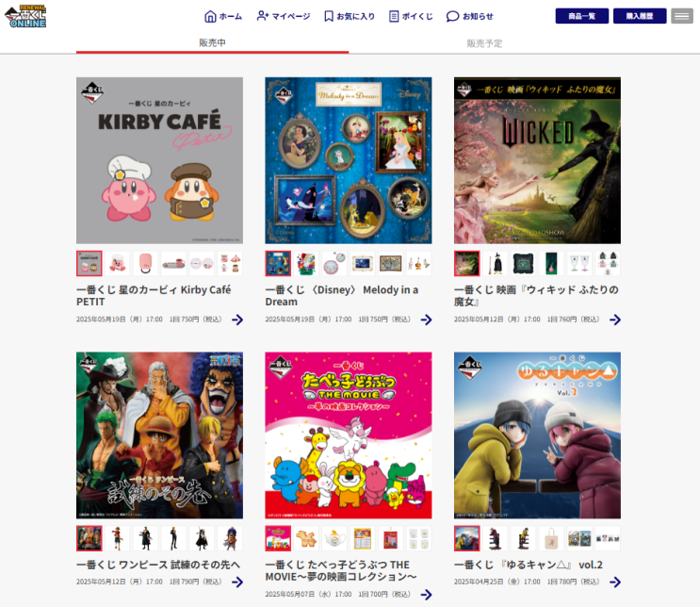This screenshot has height=607, width=700.
Task: Open the ゆるキャン△ Vol.2 main image
Action: (x=538, y=435)
